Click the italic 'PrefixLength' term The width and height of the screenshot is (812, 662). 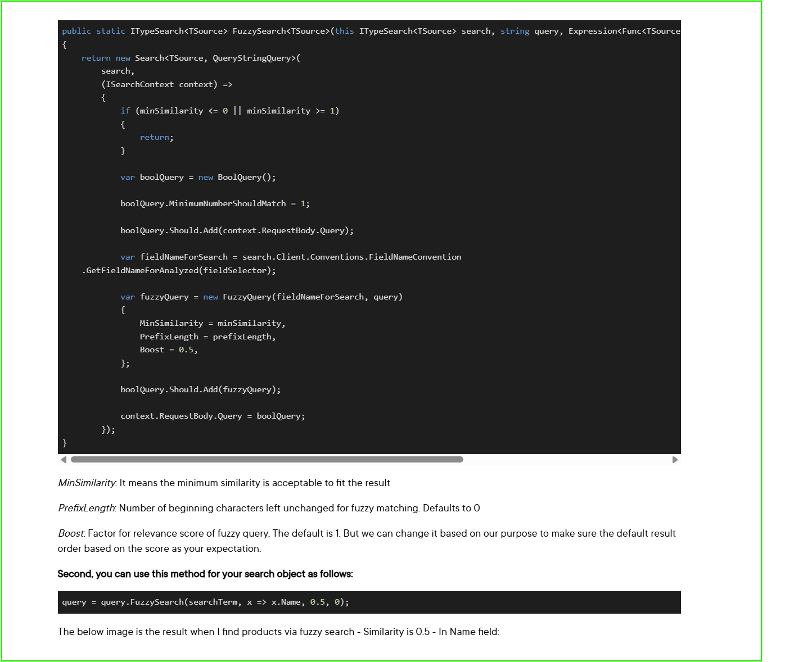(86, 508)
